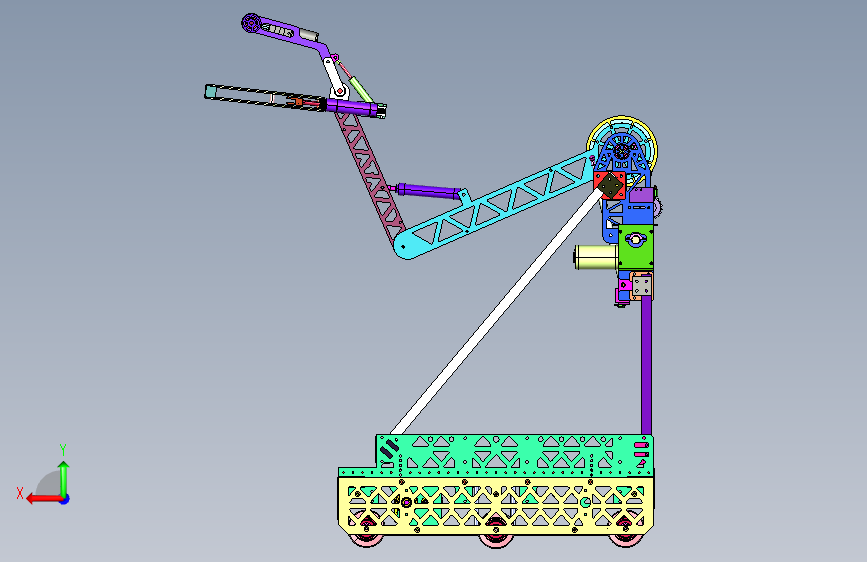Select the white link plate below the handle

(336, 79)
